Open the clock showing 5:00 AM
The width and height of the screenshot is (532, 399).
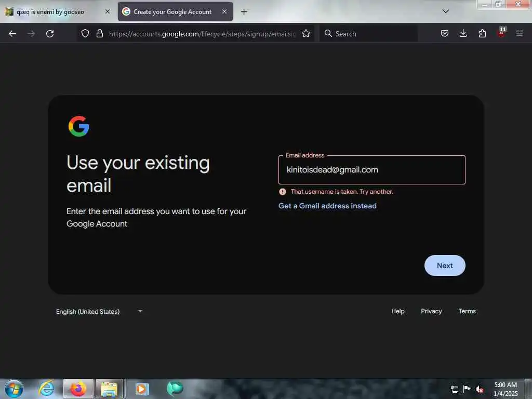click(506, 389)
